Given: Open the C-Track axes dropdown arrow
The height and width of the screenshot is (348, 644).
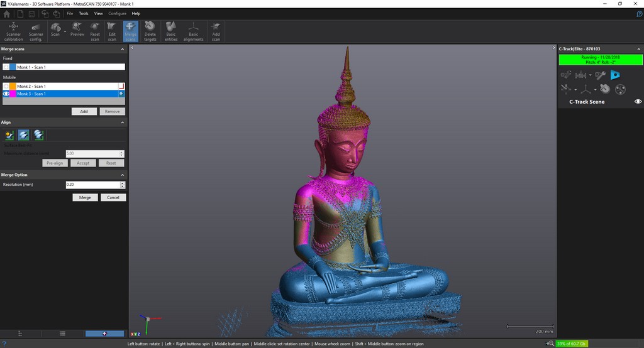Looking at the screenshot, I should click(595, 89).
